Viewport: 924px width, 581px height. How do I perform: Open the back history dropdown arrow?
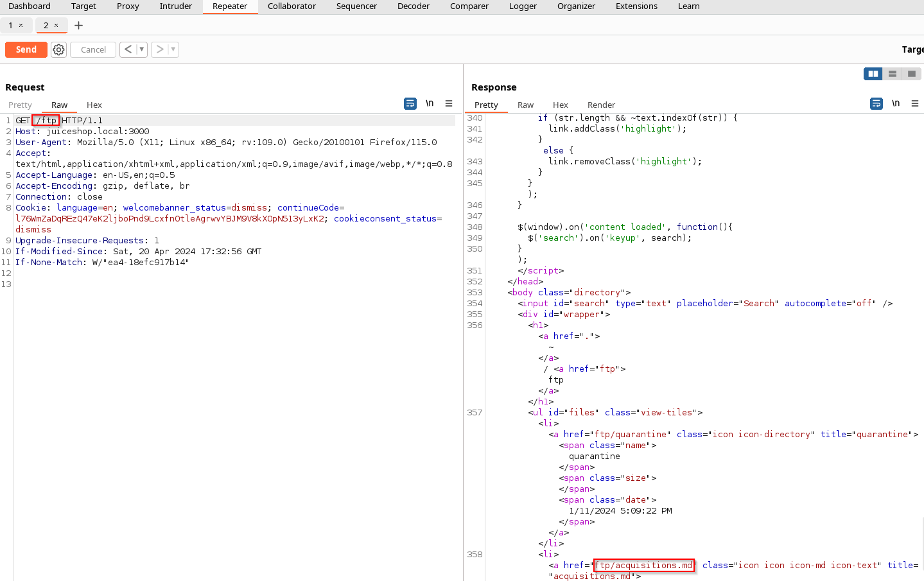pyautogui.click(x=141, y=49)
